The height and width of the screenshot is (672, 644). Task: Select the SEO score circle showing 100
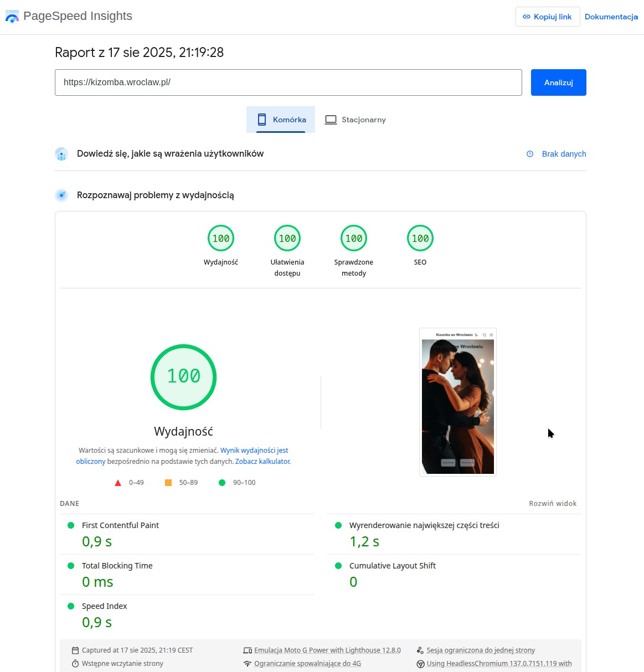pyautogui.click(x=420, y=238)
